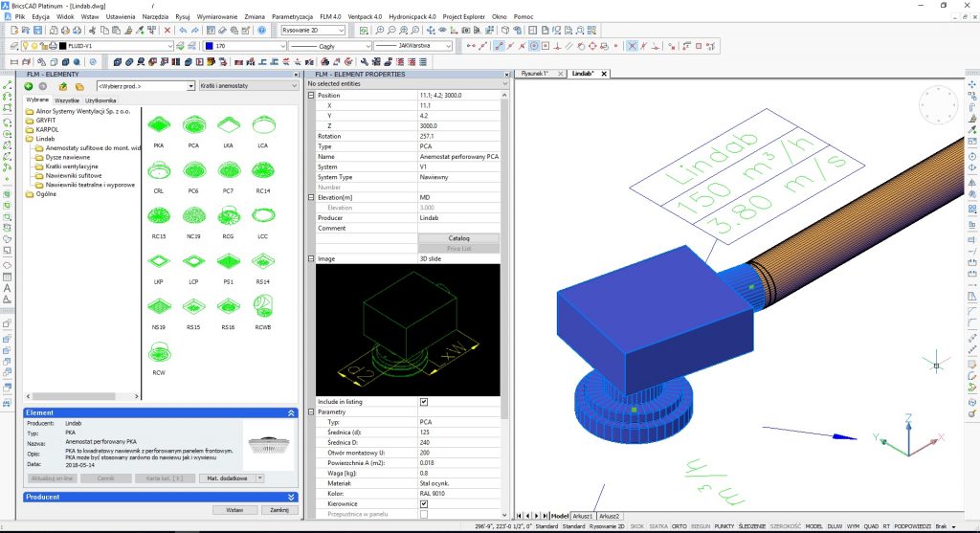The width and height of the screenshot is (980, 533).
Task: Click the Catalog button
Action: (x=459, y=237)
